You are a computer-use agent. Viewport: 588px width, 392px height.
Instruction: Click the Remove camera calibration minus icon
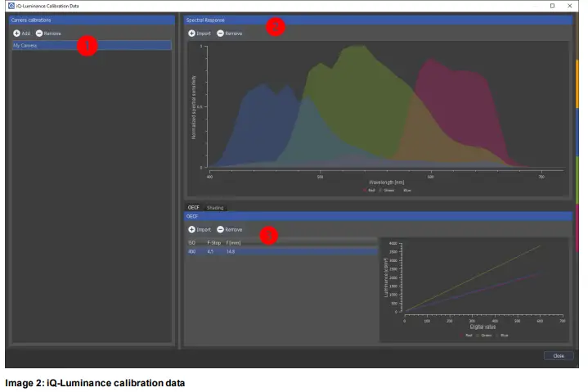point(39,33)
